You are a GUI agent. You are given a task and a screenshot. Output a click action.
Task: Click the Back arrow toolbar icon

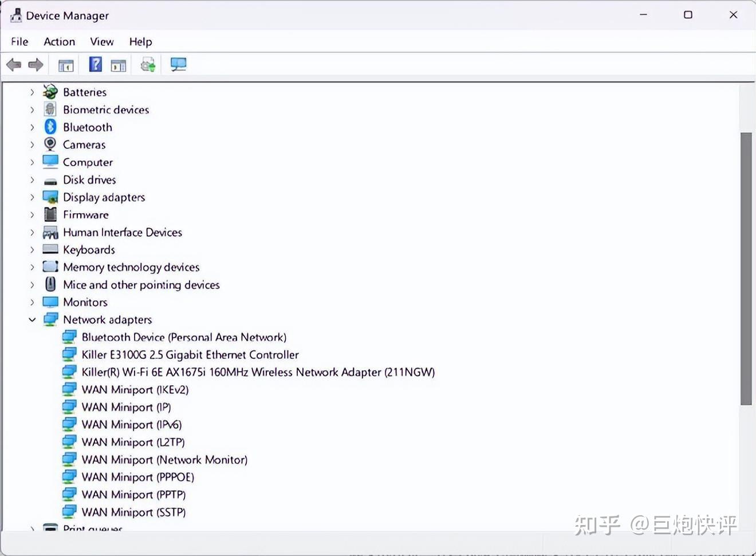click(x=14, y=65)
